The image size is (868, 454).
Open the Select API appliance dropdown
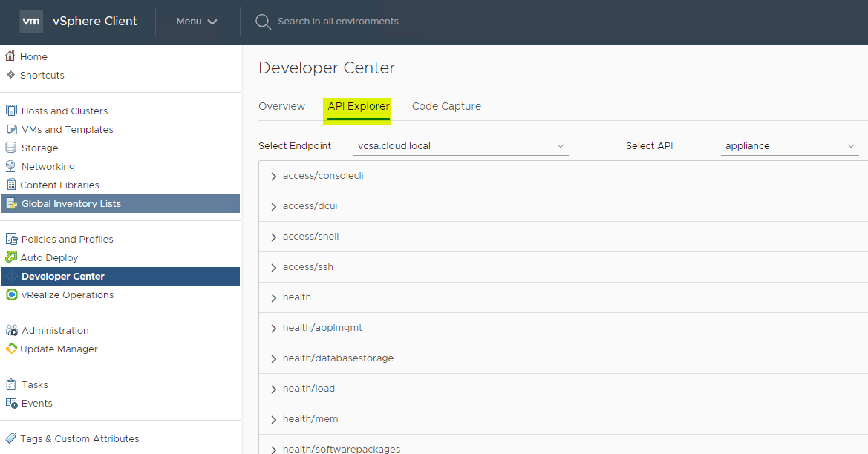789,146
